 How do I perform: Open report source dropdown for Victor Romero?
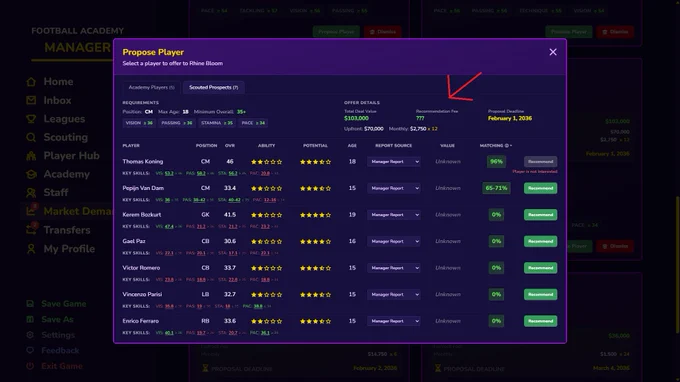click(393, 268)
